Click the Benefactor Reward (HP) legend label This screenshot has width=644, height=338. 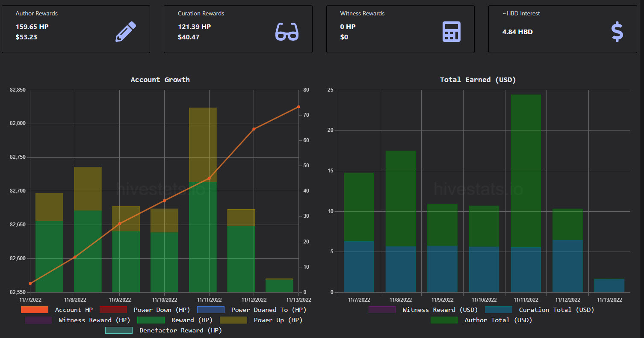180,330
